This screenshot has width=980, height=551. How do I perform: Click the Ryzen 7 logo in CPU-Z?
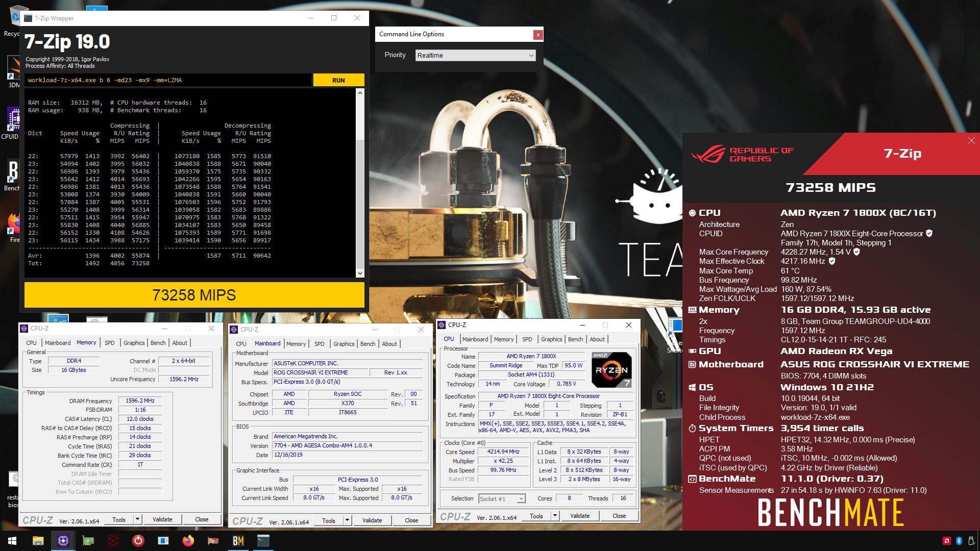click(611, 369)
